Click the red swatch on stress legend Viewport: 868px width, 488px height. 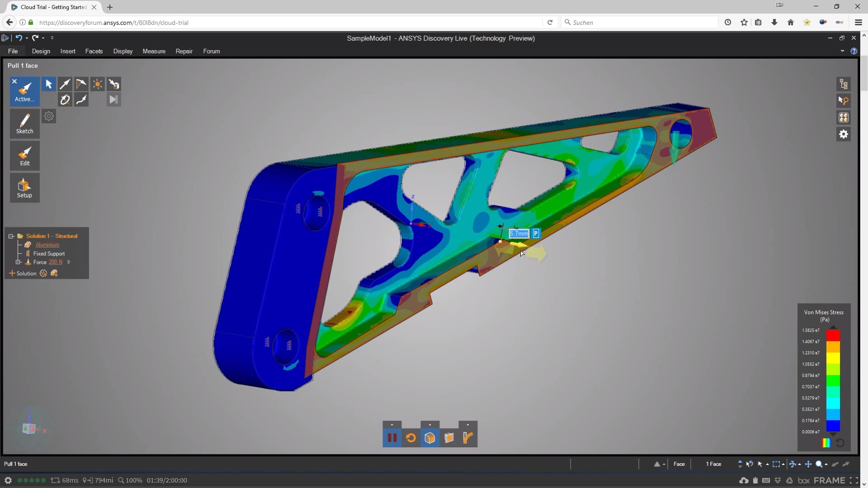pyautogui.click(x=833, y=335)
